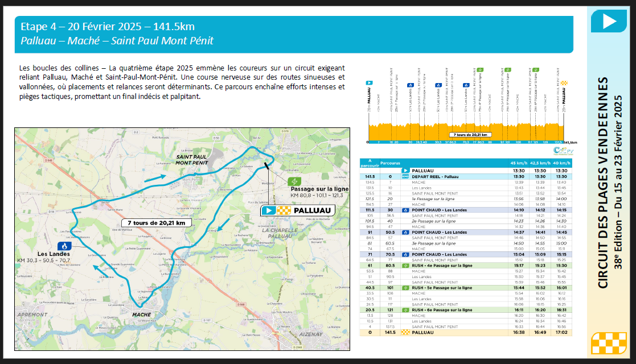Click the AIZENAY town label on the map
Screen dimensions: 636x364
coord(311,334)
